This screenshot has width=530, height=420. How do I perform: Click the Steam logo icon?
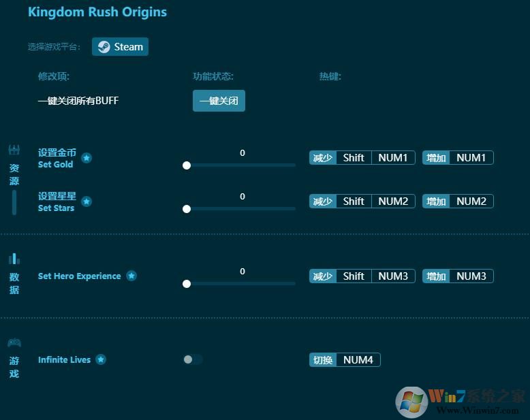tap(104, 46)
